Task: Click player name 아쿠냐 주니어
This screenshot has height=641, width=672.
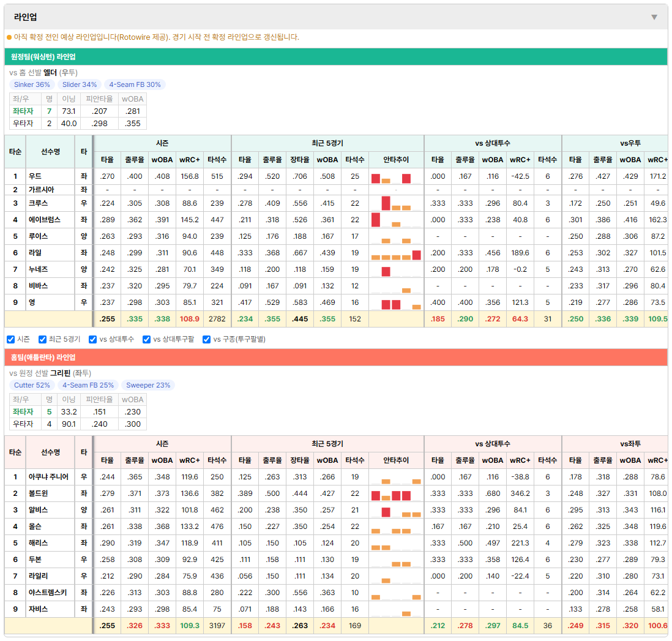Action: tap(48, 477)
